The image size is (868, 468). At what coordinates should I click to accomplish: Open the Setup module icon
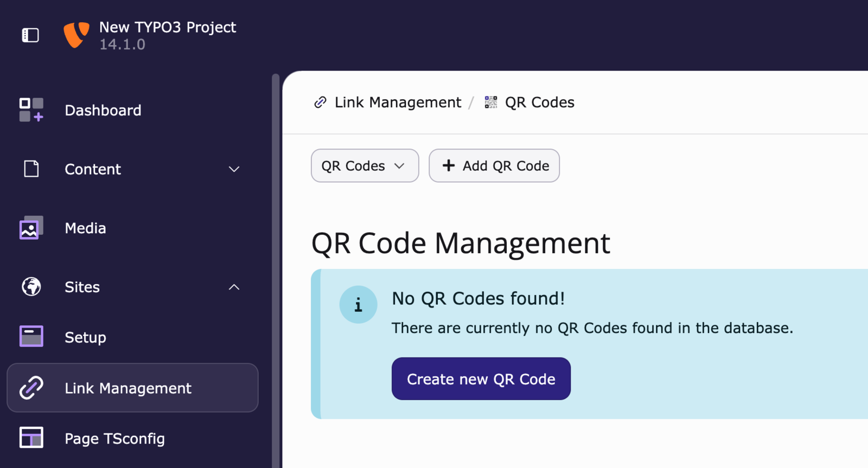31,337
